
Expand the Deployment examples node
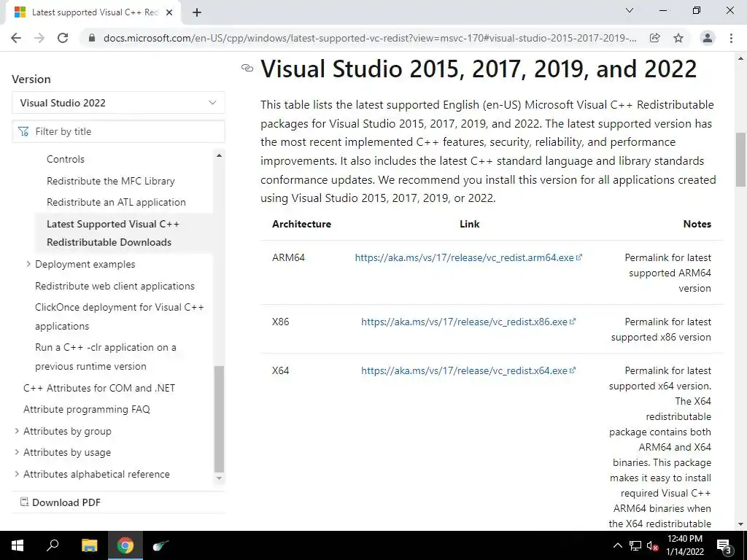[x=28, y=264]
